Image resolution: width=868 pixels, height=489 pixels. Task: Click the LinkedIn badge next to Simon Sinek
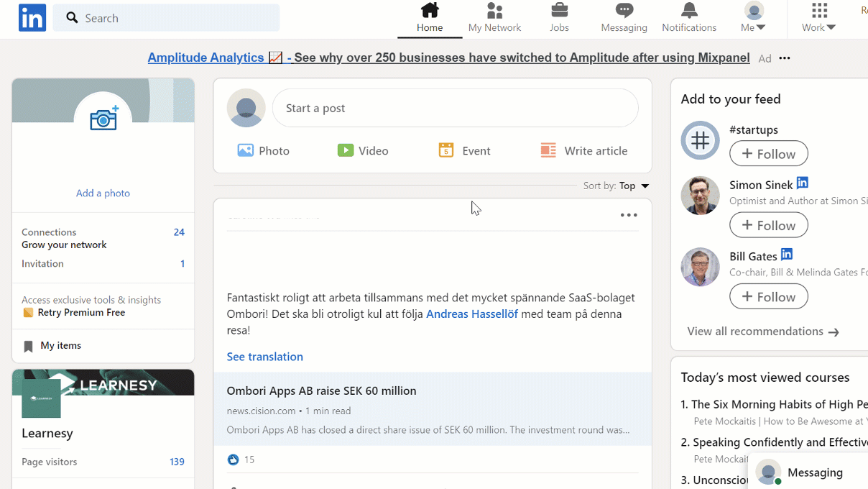803,183
